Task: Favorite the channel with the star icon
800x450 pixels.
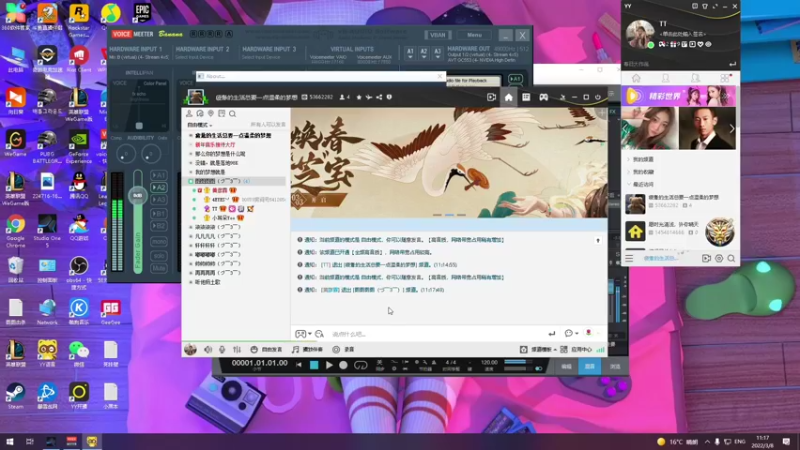Action: coord(359,97)
